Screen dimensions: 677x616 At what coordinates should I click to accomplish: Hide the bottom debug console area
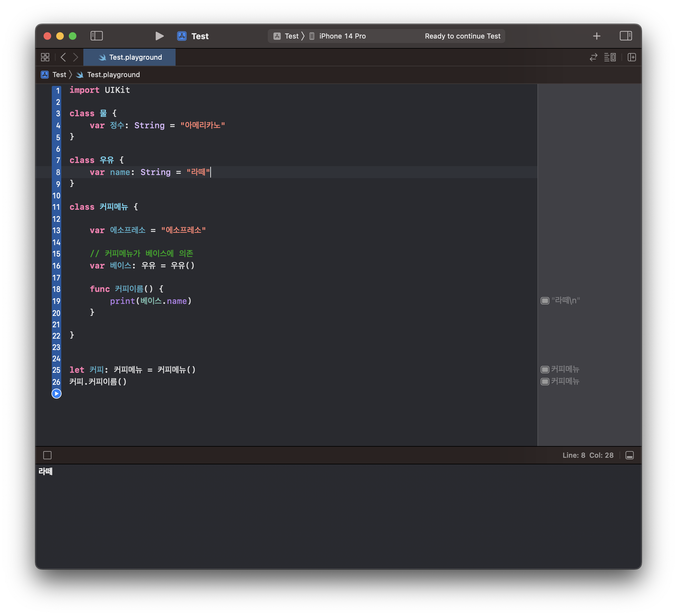point(629,455)
